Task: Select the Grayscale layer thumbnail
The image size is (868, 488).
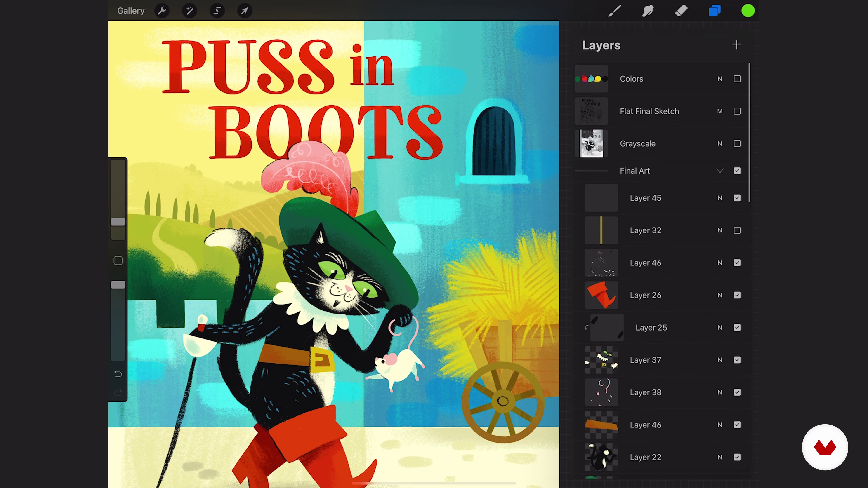Action: 591,144
